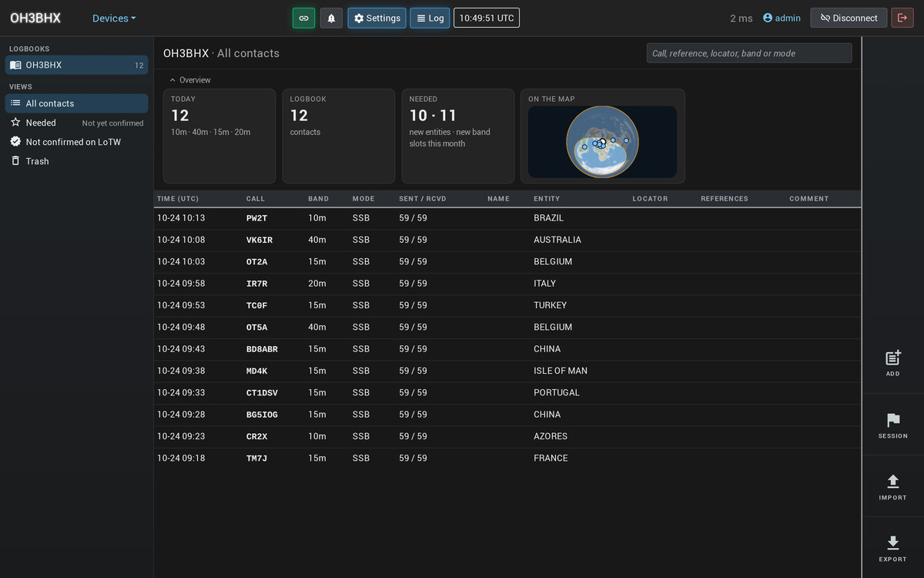Viewport: 924px width, 578px height.
Task: Focus the contact search field
Action: [x=749, y=53]
